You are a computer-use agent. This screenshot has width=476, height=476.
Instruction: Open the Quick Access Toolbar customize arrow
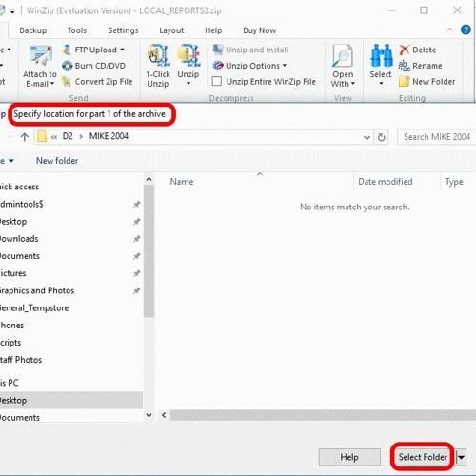[x=12, y=11]
